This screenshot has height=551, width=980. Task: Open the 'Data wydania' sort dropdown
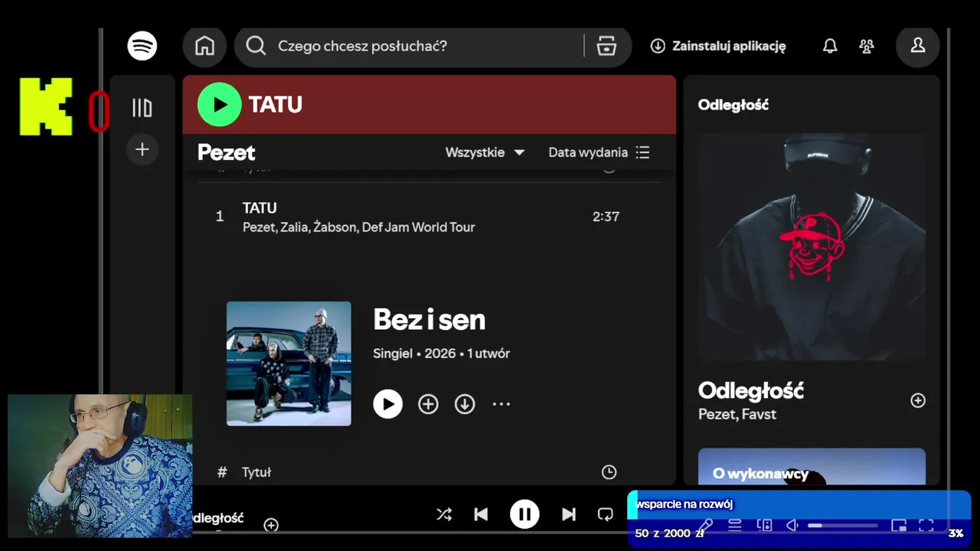click(599, 152)
